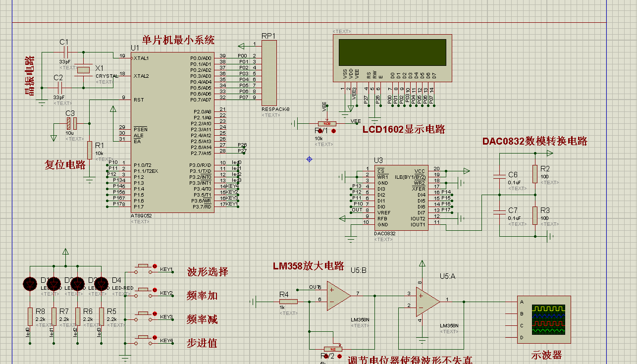
Task: Click the RP1 RESPACK-8 resistor pack
Action: [x=269, y=73]
